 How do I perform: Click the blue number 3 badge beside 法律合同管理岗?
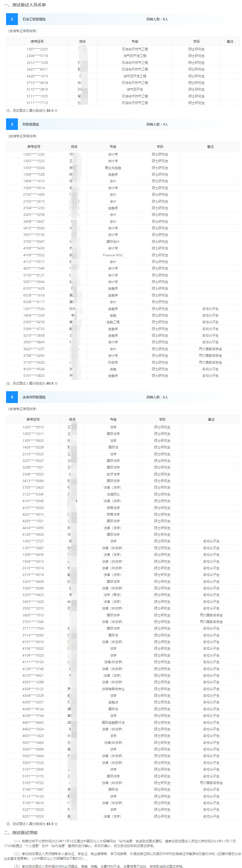pyautogui.click(x=12, y=397)
